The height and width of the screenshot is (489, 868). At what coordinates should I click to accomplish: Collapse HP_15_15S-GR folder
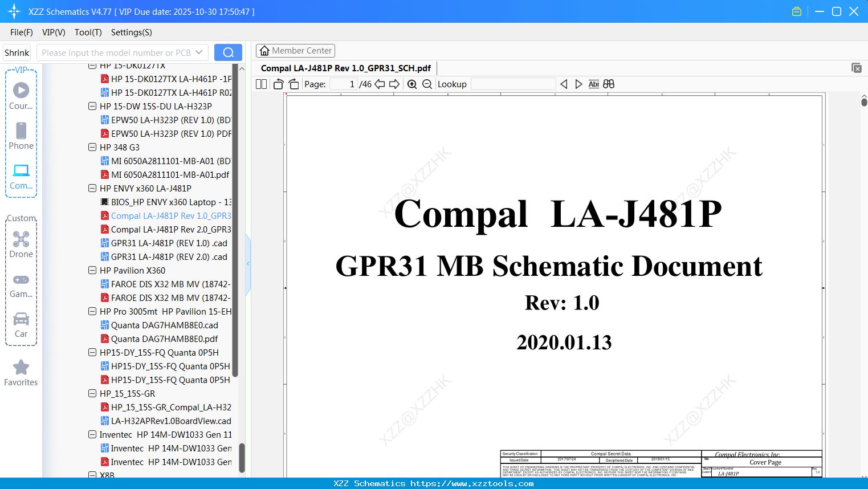[x=92, y=393]
